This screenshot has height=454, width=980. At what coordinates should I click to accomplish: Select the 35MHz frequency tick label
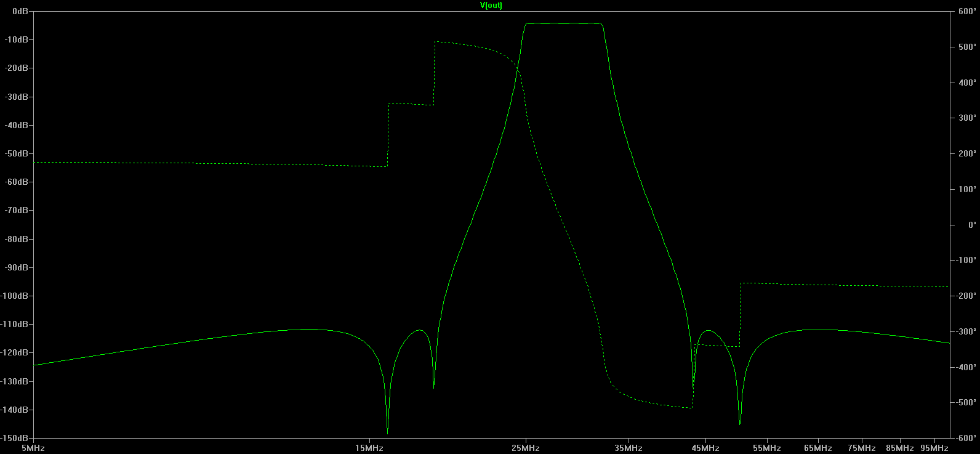click(628, 448)
